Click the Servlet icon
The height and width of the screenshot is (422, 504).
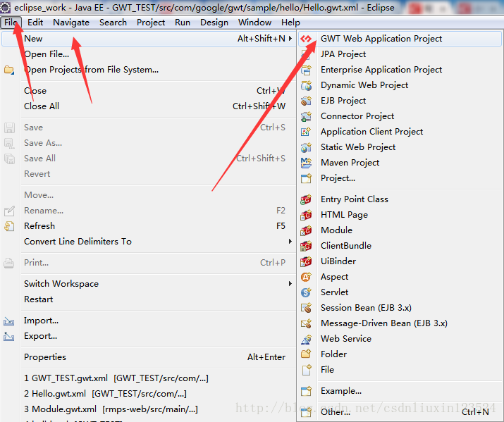pyautogui.click(x=306, y=292)
